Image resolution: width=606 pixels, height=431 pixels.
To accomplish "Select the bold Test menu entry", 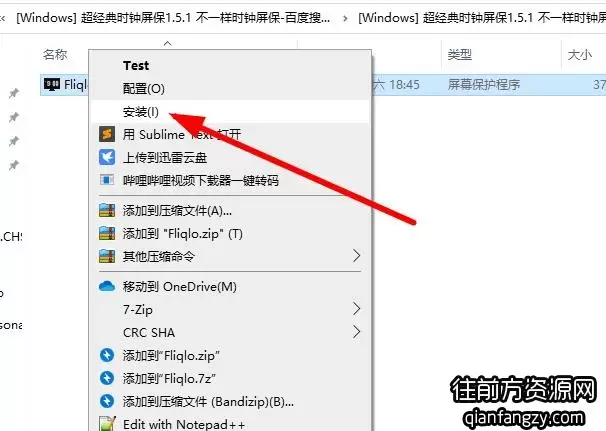I will (x=136, y=66).
